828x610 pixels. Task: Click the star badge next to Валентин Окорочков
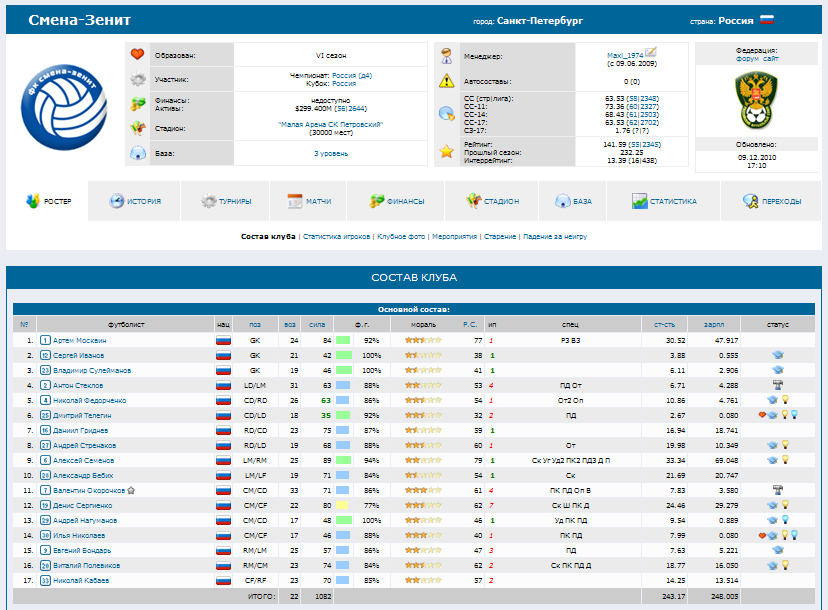point(130,490)
